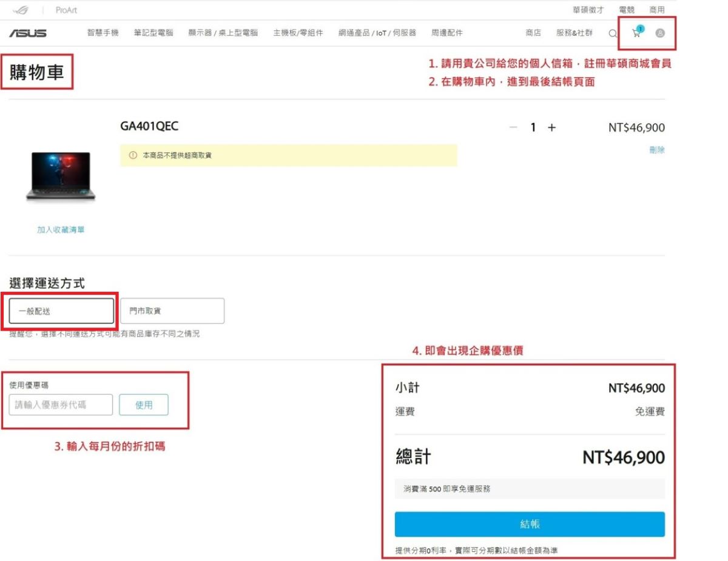This screenshot has width=728, height=561.
Task: Open the 網通產品 / IoT / 伺服器 menu
Action: [377, 33]
